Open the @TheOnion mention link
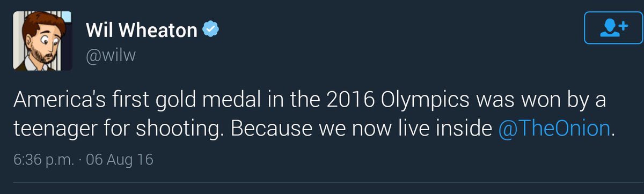This screenshot has width=644, height=194. coord(553,129)
